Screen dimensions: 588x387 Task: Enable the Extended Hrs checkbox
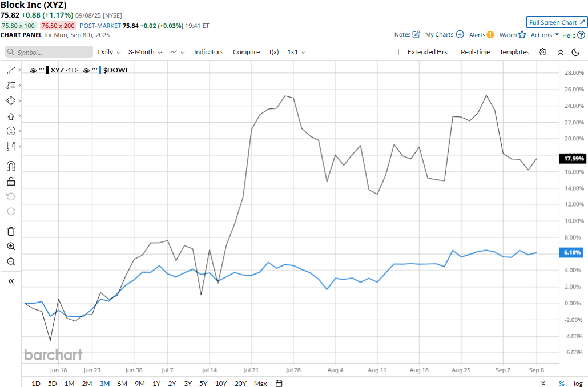[x=402, y=52]
